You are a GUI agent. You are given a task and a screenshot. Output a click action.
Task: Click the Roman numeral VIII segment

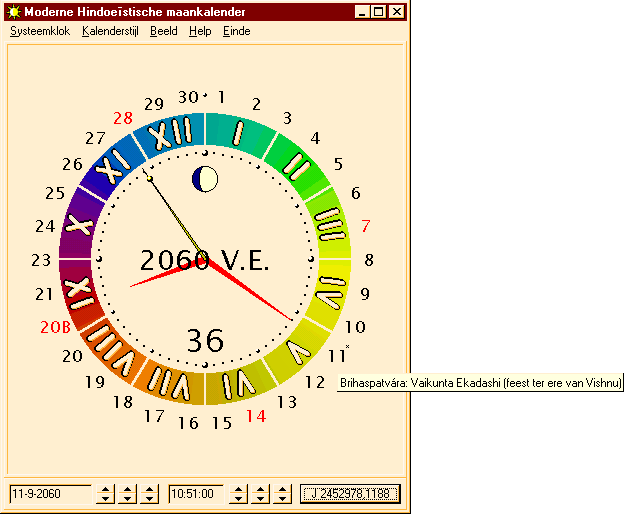point(110,349)
